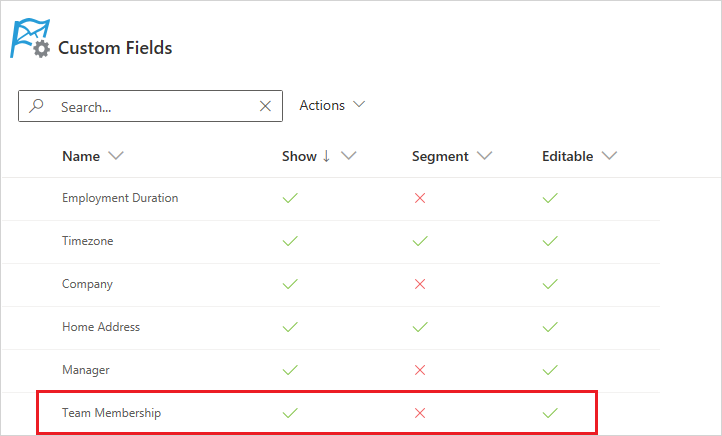Image resolution: width=722 pixels, height=436 pixels.
Task: Toggle Home Address Editable checkmark
Action: (550, 327)
